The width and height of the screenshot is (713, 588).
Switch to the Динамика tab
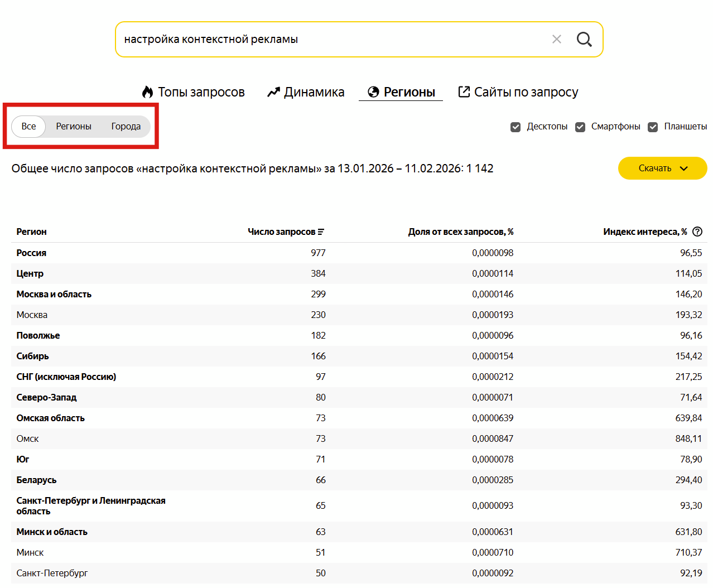point(306,92)
